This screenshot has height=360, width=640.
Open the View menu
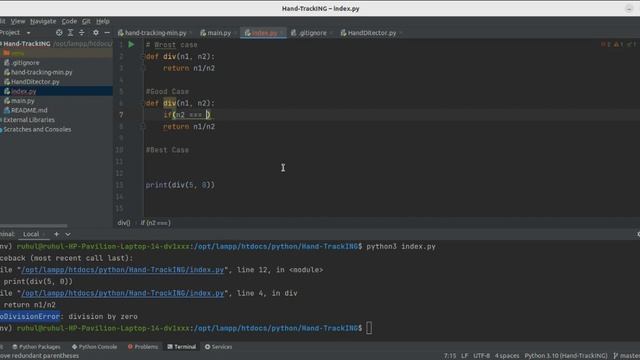[18, 21]
